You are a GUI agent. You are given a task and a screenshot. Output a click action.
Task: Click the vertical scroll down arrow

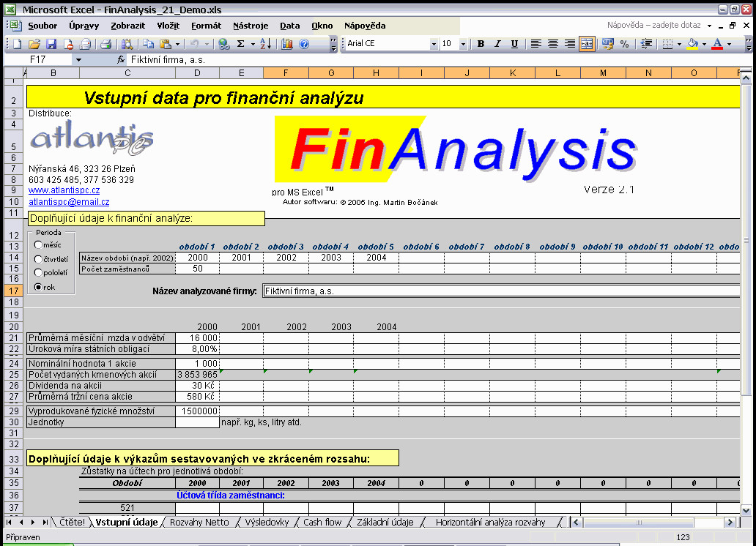tap(746, 510)
